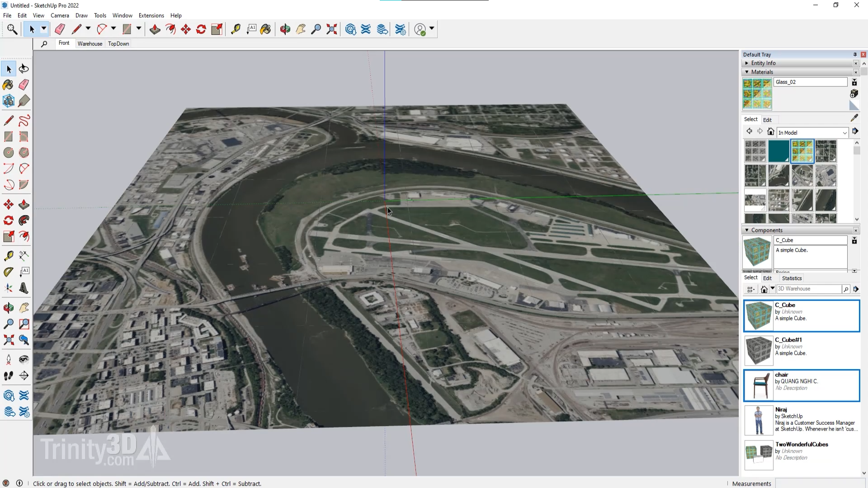868x488 pixels.
Task: Select the Paint Bucket tool in left toolbar
Action: [8, 85]
